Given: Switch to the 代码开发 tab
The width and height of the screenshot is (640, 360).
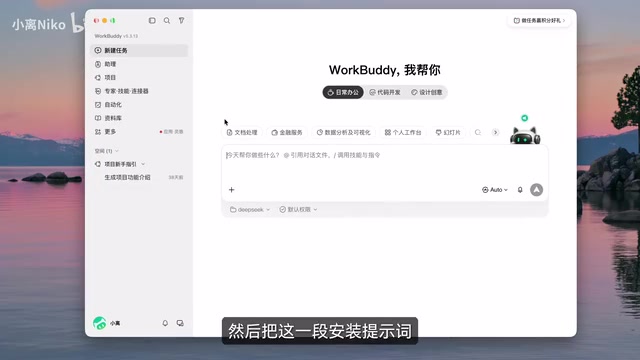Looking at the screenshot, I should [385, 92].
